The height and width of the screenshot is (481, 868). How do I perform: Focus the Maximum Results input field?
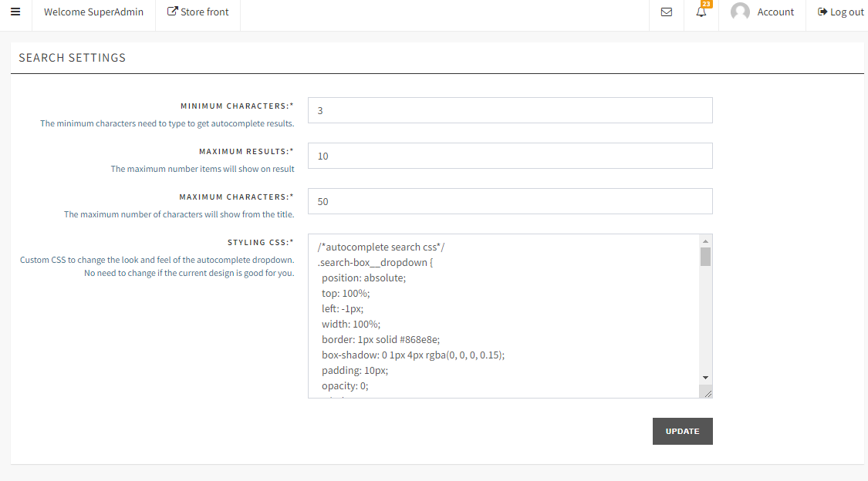pyautogui.click(x=509, y=156)
